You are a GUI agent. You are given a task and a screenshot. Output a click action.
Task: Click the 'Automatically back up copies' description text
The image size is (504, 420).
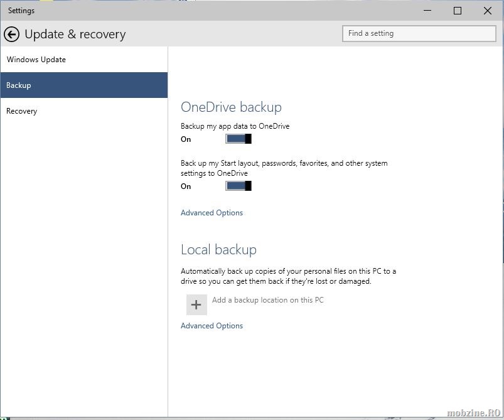pyautogui.click(x=288, y=276)
